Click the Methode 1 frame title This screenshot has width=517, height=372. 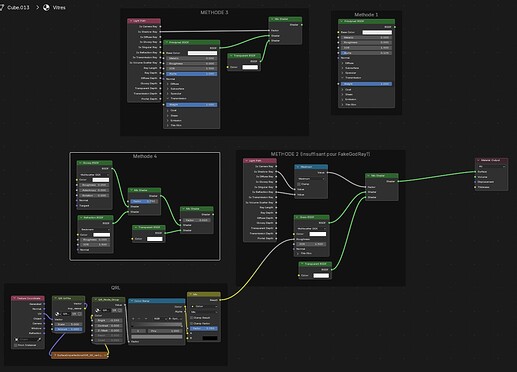366,15
